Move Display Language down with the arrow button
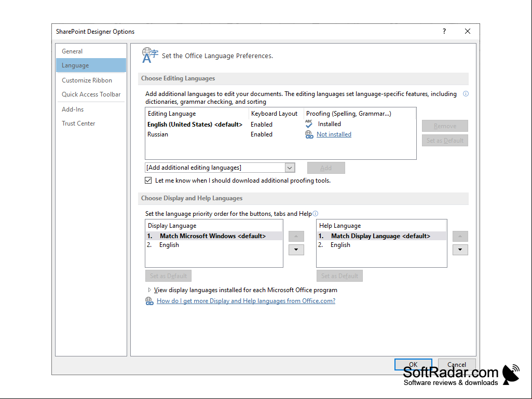 point(296,250)
